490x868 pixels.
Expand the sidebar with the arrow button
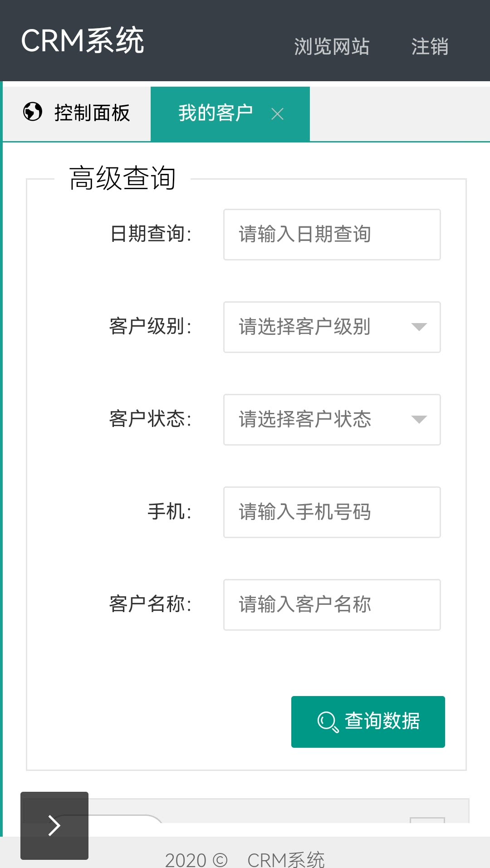pyautogui.click(x=54, y=825)
